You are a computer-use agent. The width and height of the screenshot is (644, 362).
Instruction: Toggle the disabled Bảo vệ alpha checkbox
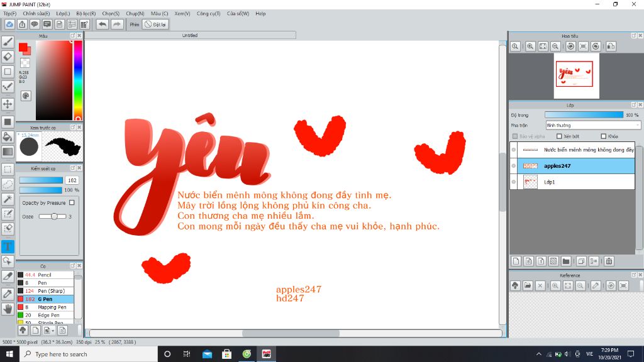pyautogui.click(x=515, y=136)
